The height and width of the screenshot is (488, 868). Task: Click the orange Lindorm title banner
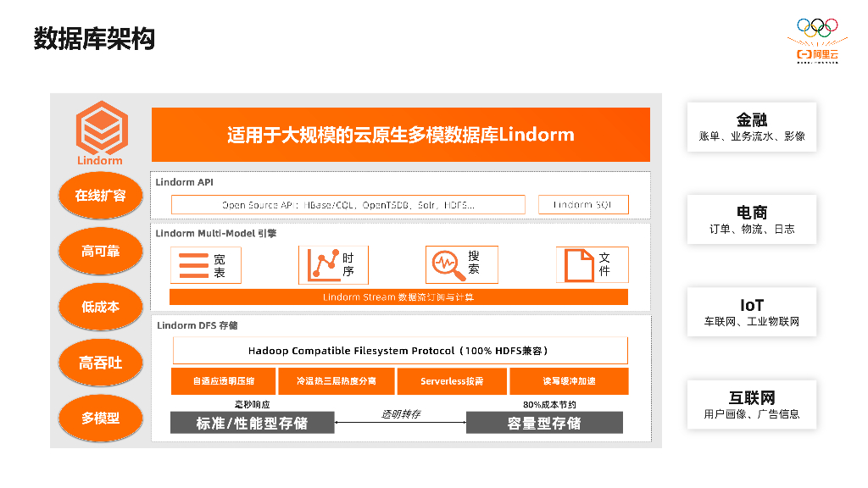pos(401,135)
